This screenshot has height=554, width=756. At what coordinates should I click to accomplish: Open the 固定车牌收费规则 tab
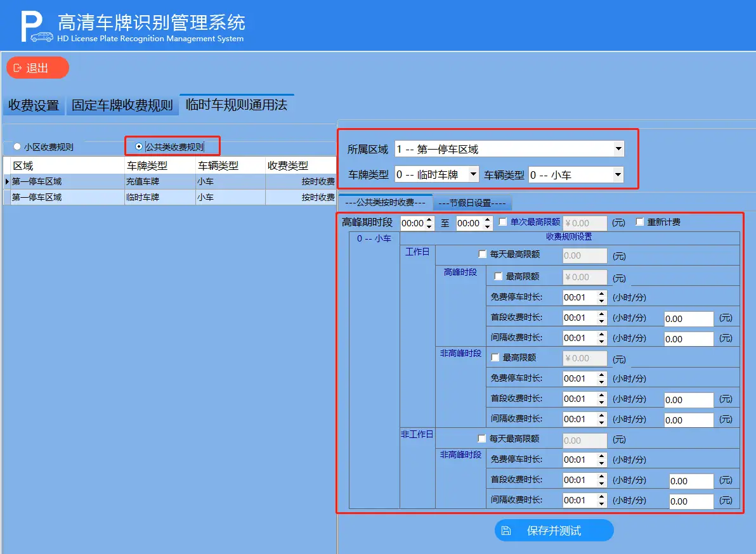coord(122,105)
